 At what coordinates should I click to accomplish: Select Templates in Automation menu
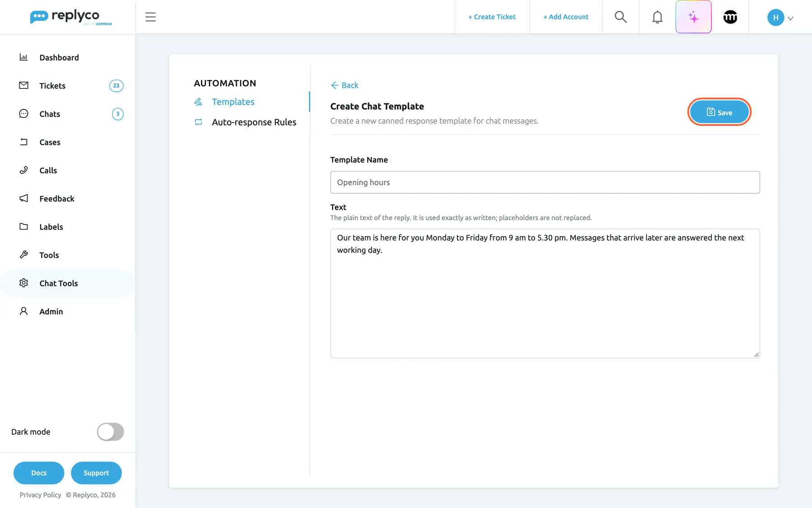233,102
